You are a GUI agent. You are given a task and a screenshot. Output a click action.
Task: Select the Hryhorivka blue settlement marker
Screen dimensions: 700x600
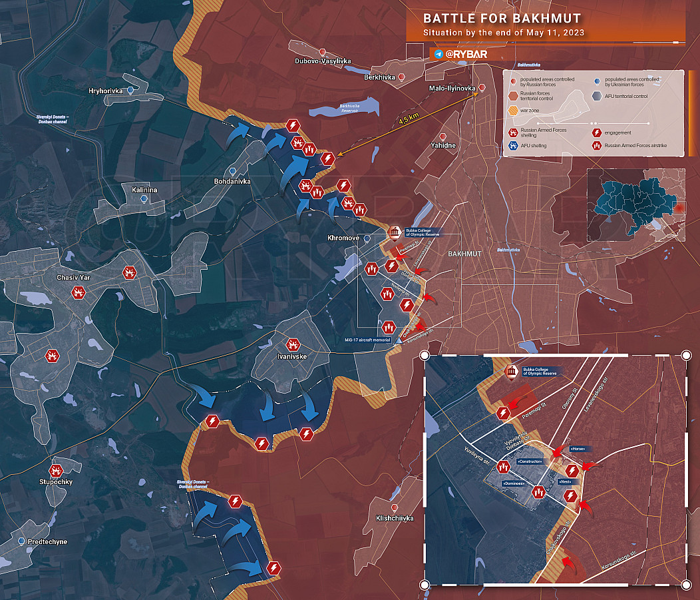coord(131,90)
